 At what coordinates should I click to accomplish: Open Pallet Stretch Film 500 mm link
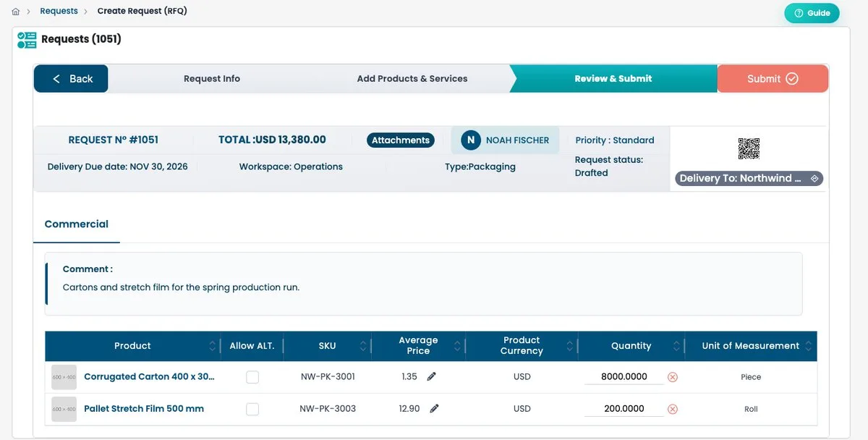144,409
